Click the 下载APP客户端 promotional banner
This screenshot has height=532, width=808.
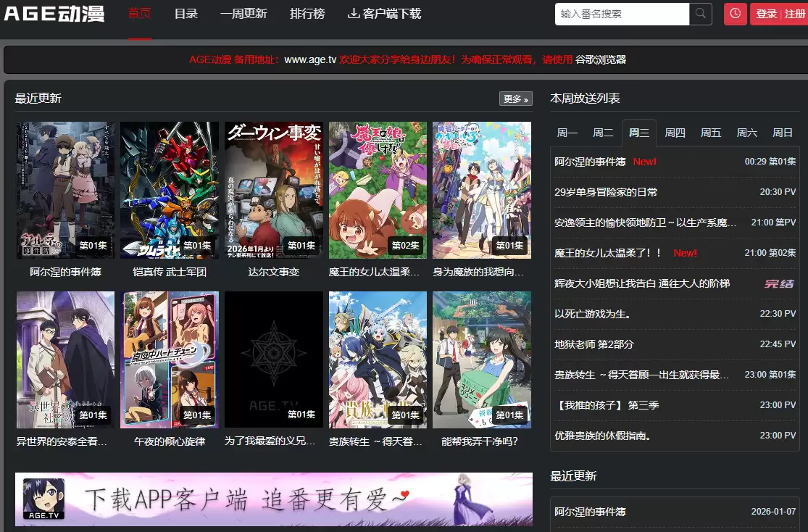click(274, 499)
